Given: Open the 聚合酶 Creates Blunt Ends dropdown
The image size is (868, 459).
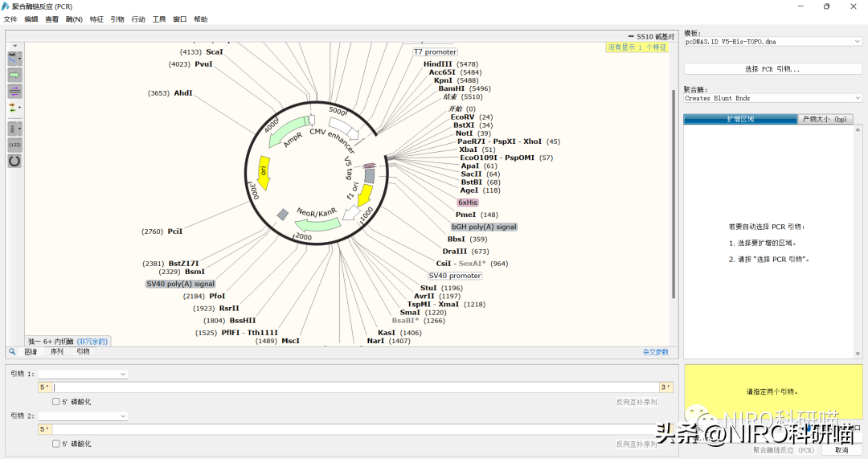Looking at the screenshot, I should point(772,98).
